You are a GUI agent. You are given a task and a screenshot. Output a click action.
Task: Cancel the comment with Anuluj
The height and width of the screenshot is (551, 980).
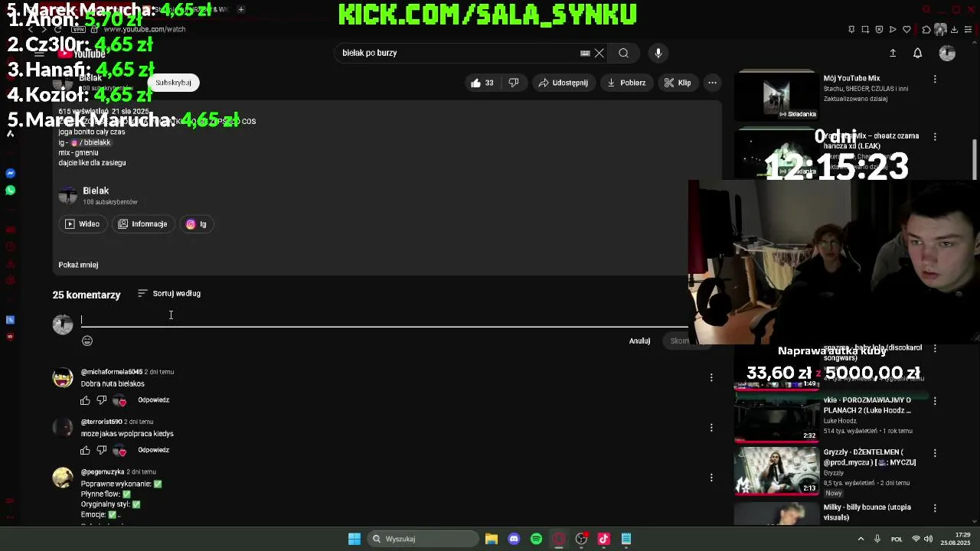coord(639,341)
